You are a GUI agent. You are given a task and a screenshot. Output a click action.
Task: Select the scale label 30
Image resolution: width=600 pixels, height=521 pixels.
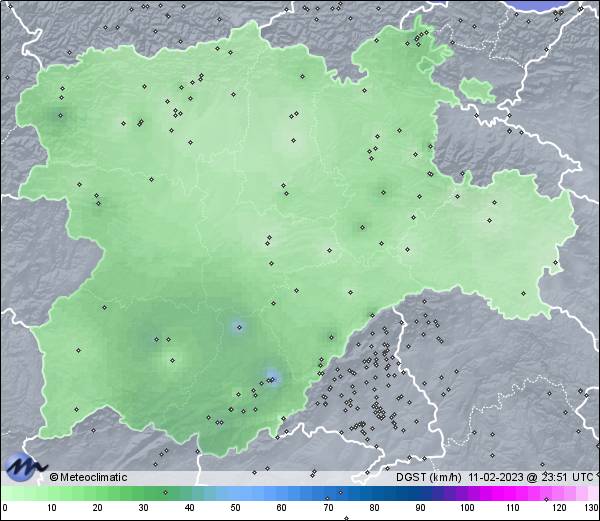coord(143,508)
